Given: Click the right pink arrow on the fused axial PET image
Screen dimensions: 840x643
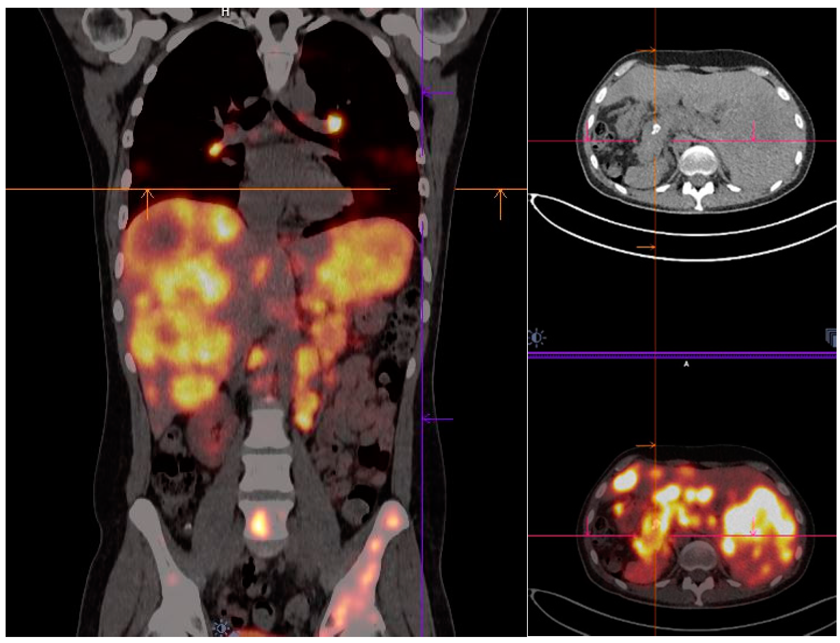Looking at the screenshot, I should pyautogui.click(x=753, y=526).
